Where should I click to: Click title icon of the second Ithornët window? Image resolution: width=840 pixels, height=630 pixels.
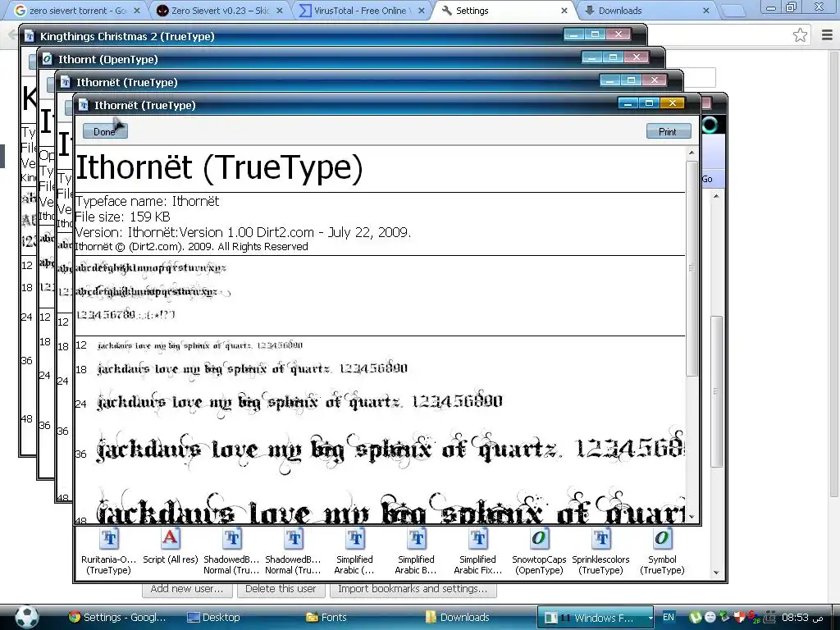(66, 82)
